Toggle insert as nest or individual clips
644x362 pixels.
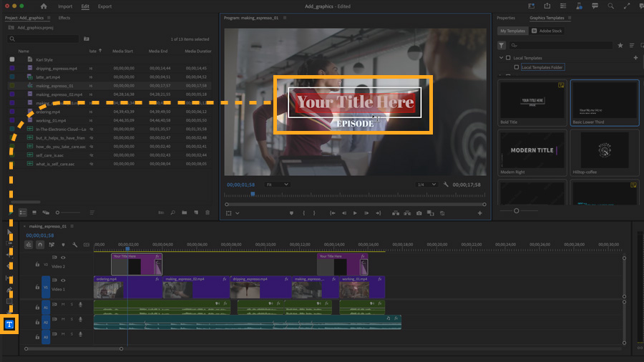29,245
